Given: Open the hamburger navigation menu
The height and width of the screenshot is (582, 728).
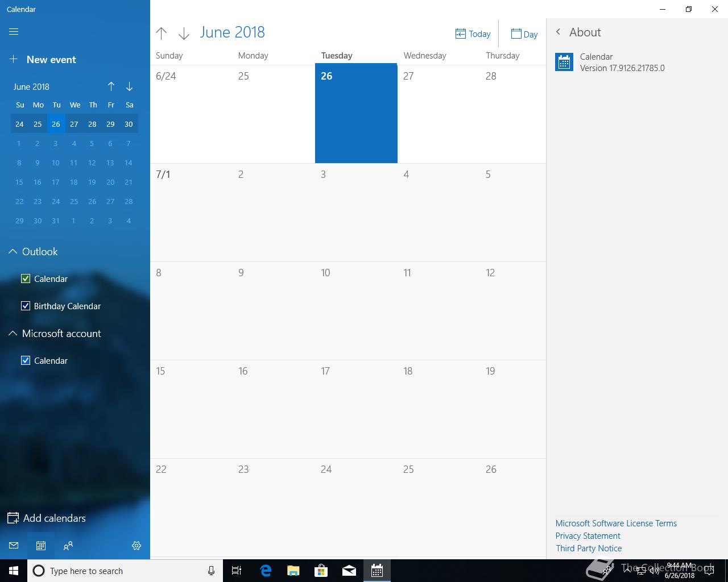Looking at the screenshot, I should [14, 32].
